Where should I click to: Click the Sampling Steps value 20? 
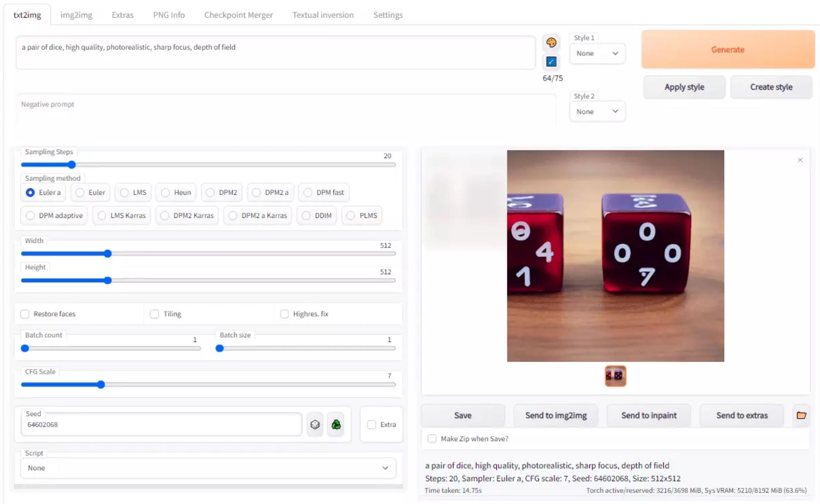tap(387, 156)
